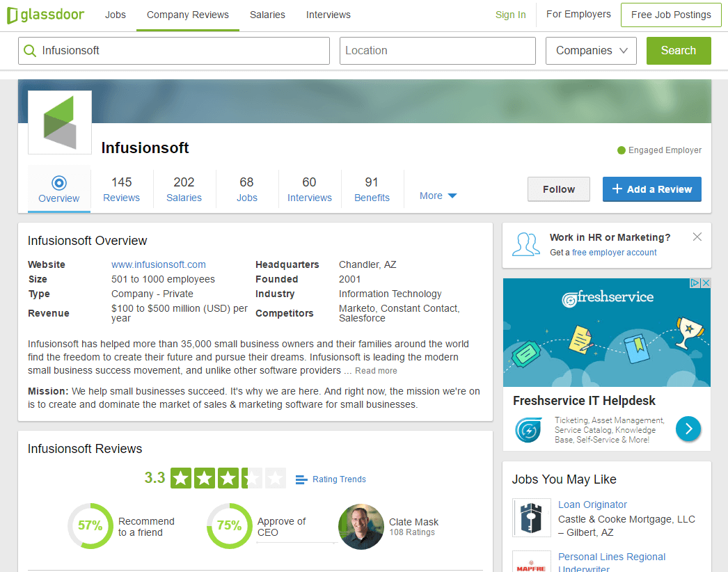Screen dimensions: 728x572
Task: Click For Employers link
Action: point(578,15)
